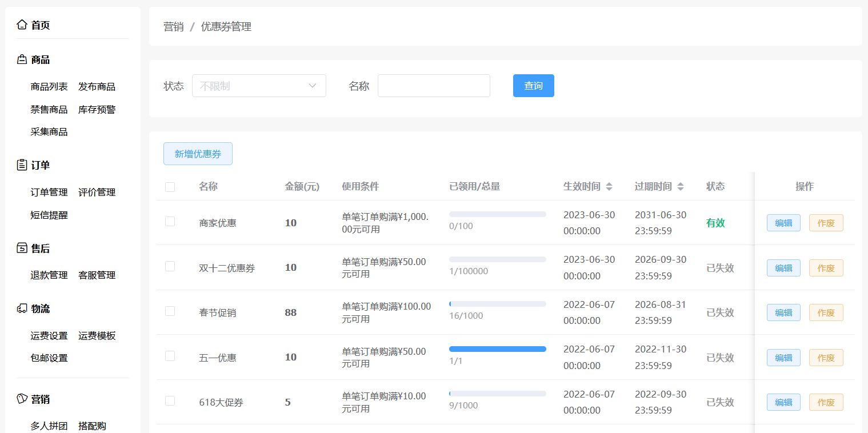868x433 pixels.
Task: Open 禁售商品 in the sidebar
Action: 49,109
